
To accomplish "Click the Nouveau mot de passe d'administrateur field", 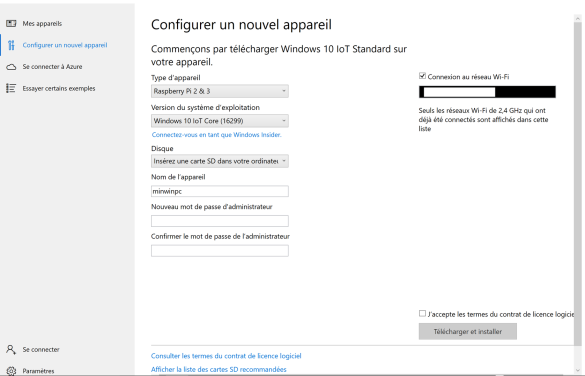I will tap(220, 221).
